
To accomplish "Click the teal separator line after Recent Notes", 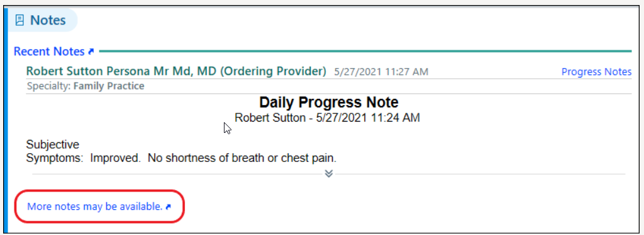I will point(365,52).
